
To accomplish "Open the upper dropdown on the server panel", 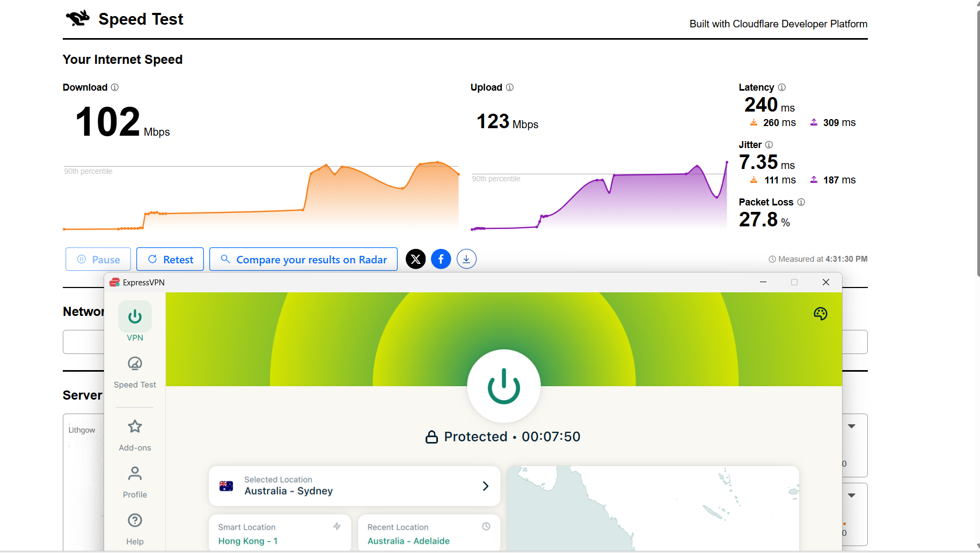I will (x=852, y=426).
